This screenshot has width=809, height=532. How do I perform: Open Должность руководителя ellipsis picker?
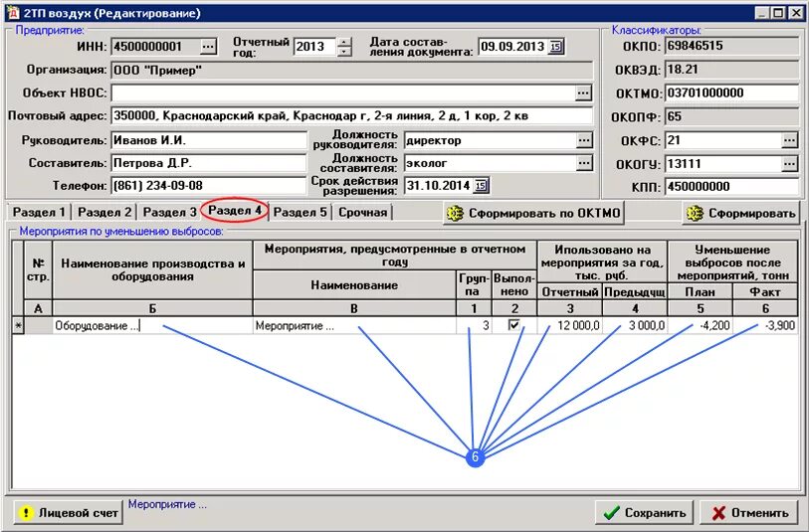[583, 139]
